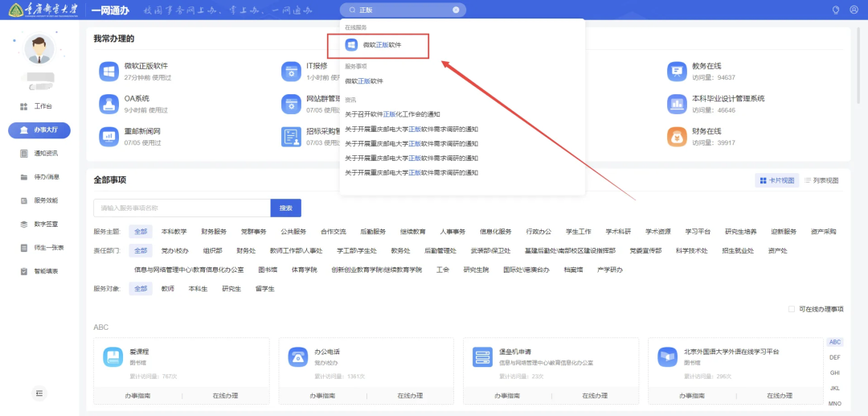Switch to 列表视图 list view
Image resolution: width=868 pixels, height=416 pixels.
tap(821, 180)
